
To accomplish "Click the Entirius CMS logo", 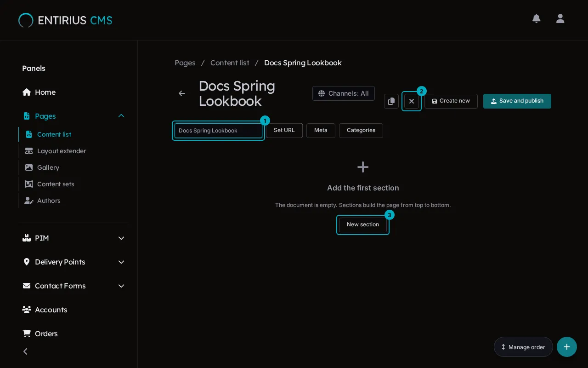I will pyautogui.click(x=65, y=20).
